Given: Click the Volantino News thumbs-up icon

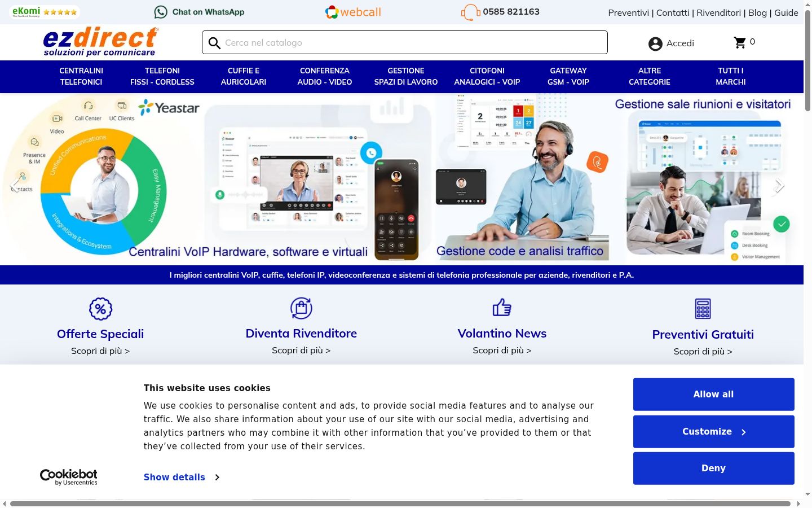Looking at the screenshot, I should tap(502, 308).
